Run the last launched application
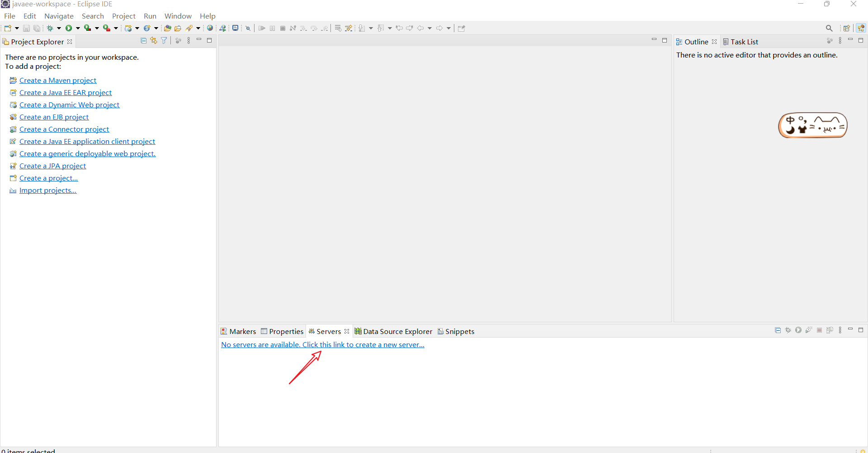This screenshot has width=868, height=453. (68, 28)
